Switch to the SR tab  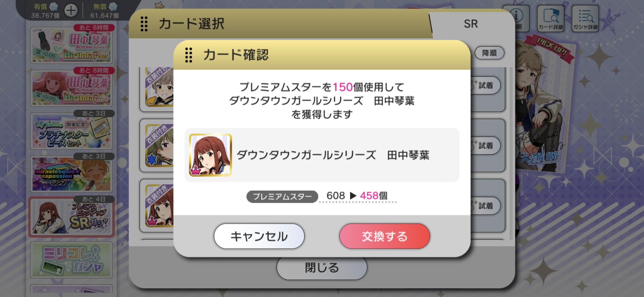(471, 24)
